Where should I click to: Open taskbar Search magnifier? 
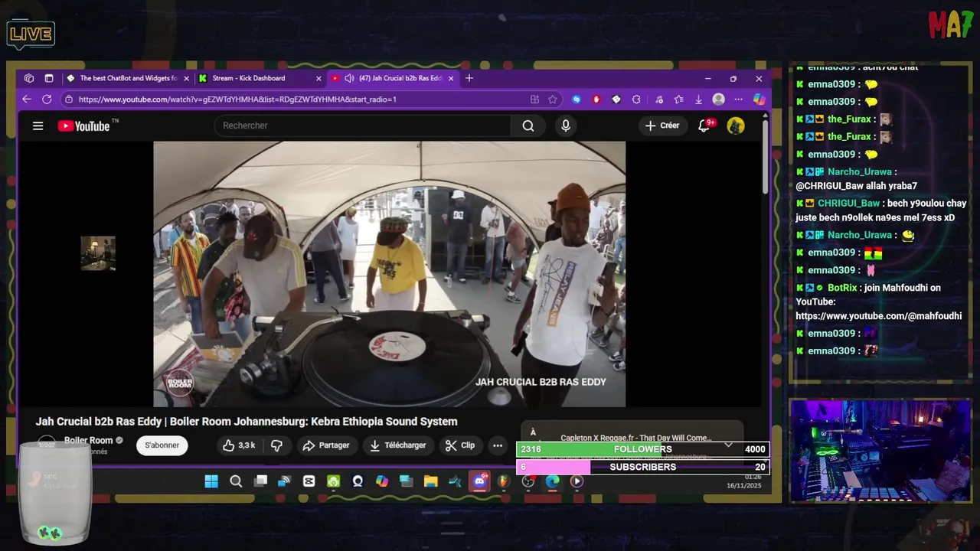pyautogui.click(x=236, y=481)
